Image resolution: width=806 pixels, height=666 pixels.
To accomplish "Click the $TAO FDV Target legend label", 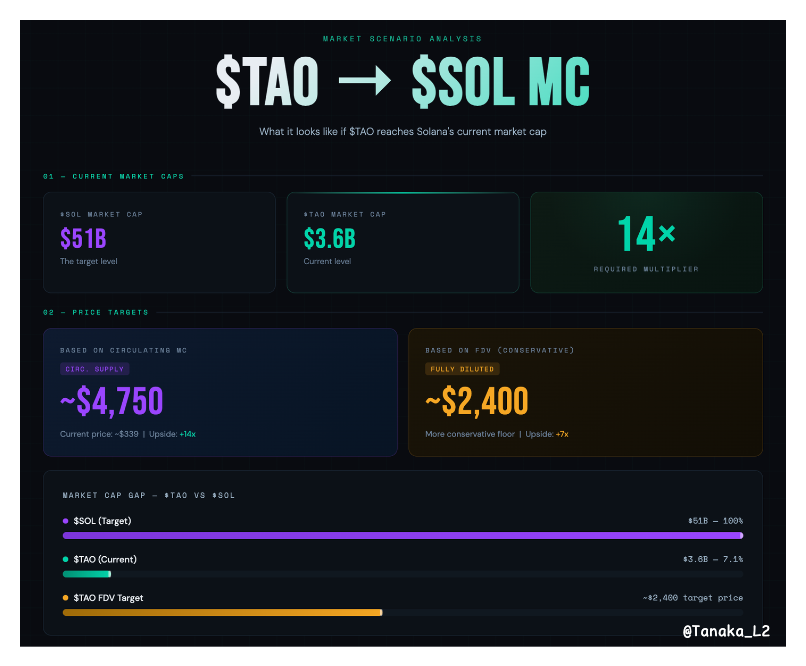I will (x=108, y=598).
